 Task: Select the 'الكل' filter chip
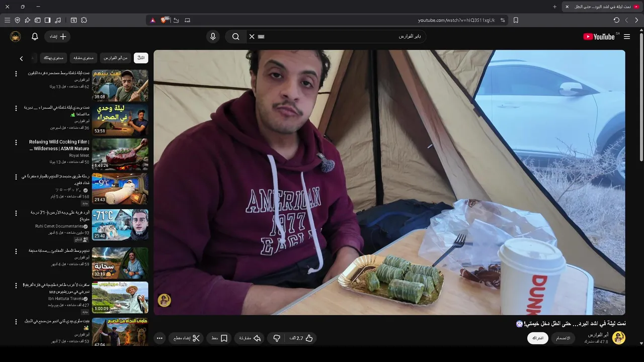(x=141, y=58)
